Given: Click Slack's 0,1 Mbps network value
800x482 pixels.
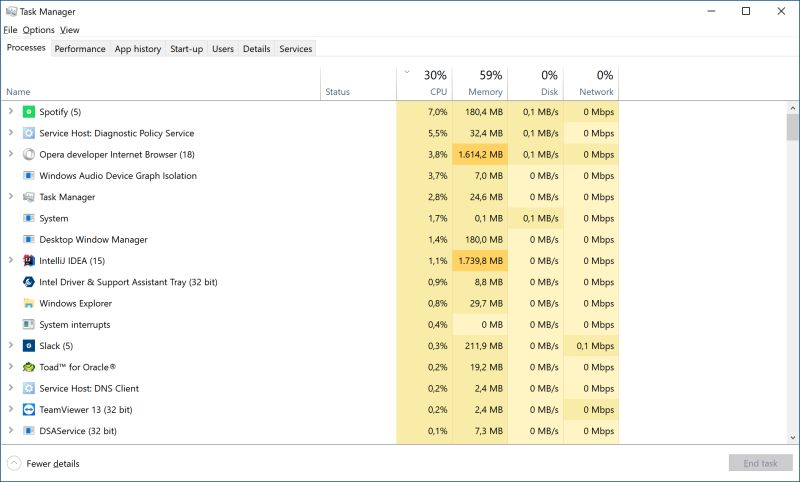Looking at the screenshot, I should [595, 346].
